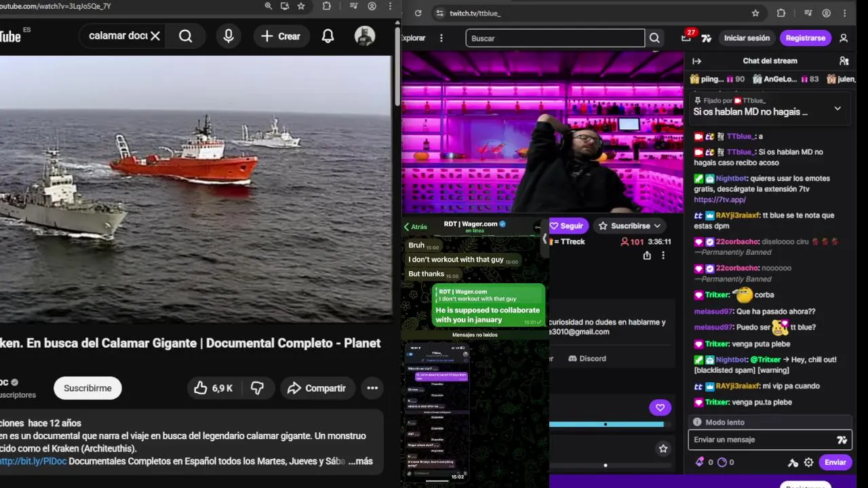Clear the YouTube search box text
Image resolution: width=868 pixels, height=488 pixels.
155,36
